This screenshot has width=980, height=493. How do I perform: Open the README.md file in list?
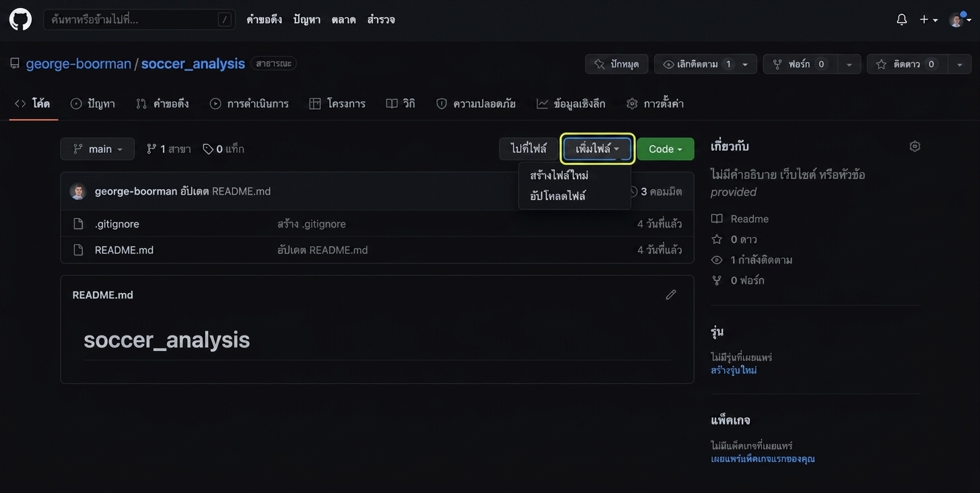click(124, 250)
